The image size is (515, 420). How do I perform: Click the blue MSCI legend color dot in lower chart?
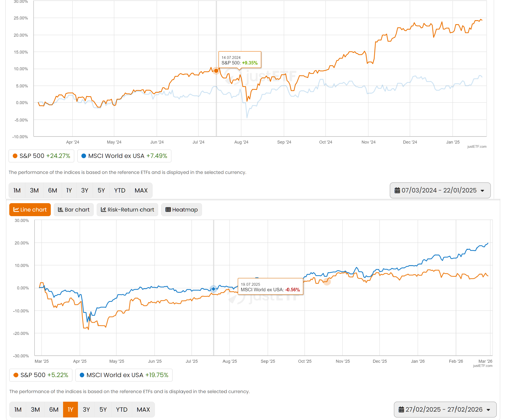pos(82,375)
